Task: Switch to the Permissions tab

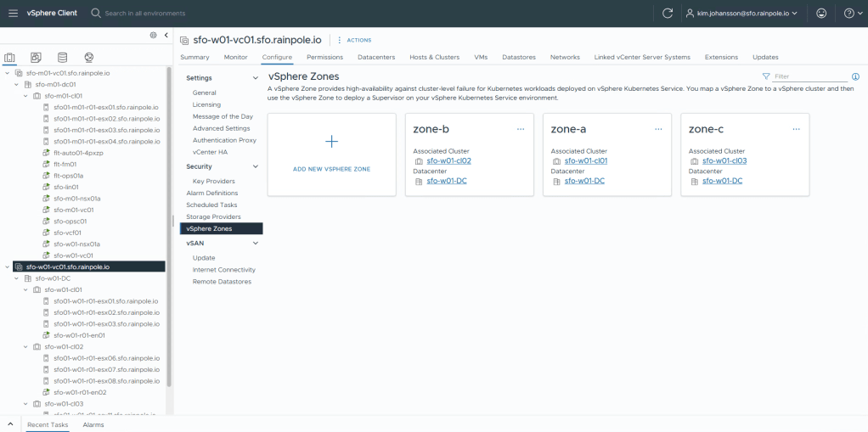Action: (x=324, y=57)
